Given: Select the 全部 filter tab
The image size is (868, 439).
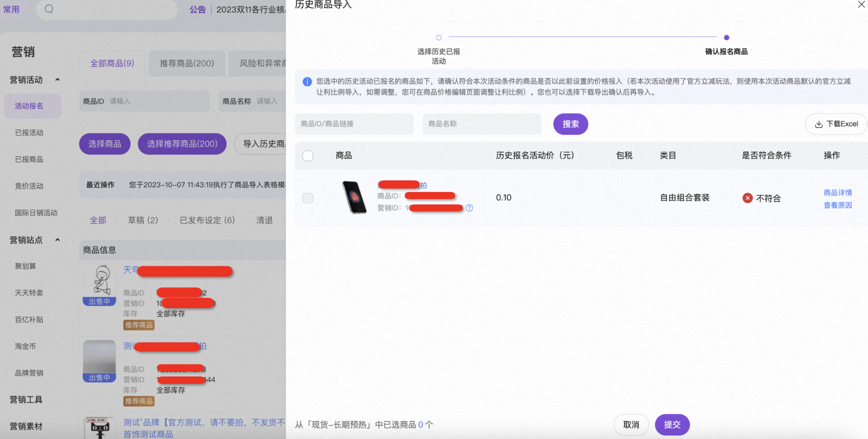Looking at the screenshot, I should pos(98,220).
